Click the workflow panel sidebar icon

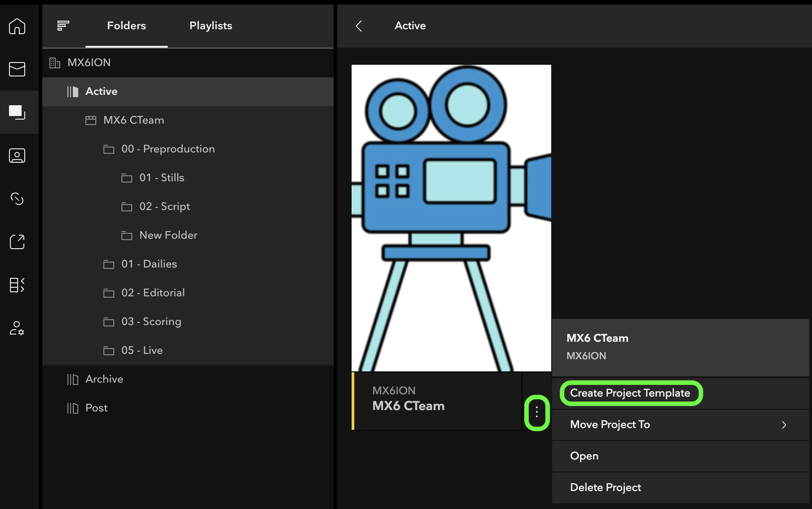coord(17,285)
